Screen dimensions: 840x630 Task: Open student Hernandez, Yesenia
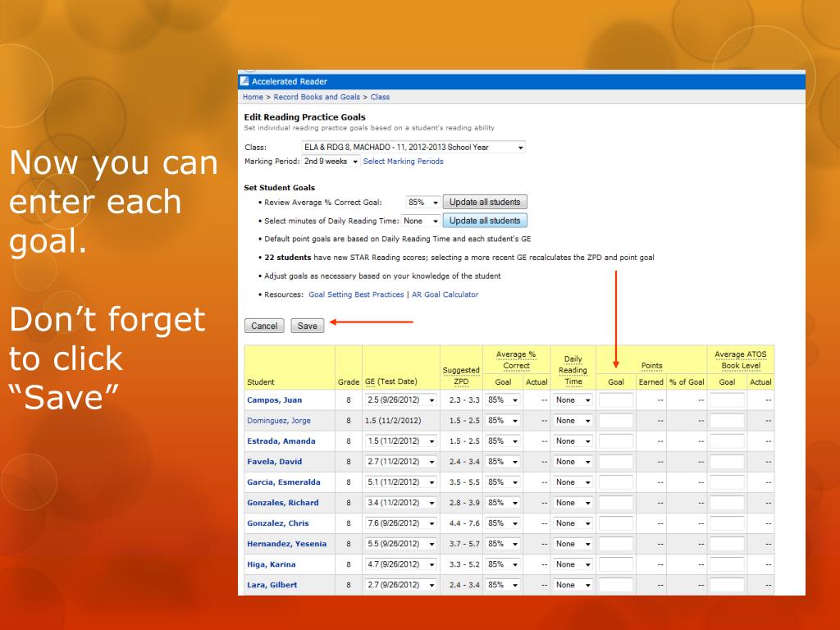[x=286, y=544]
